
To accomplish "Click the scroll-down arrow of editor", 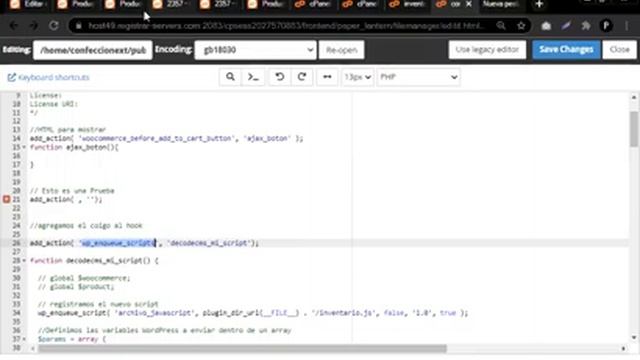I will coord(633,338).
